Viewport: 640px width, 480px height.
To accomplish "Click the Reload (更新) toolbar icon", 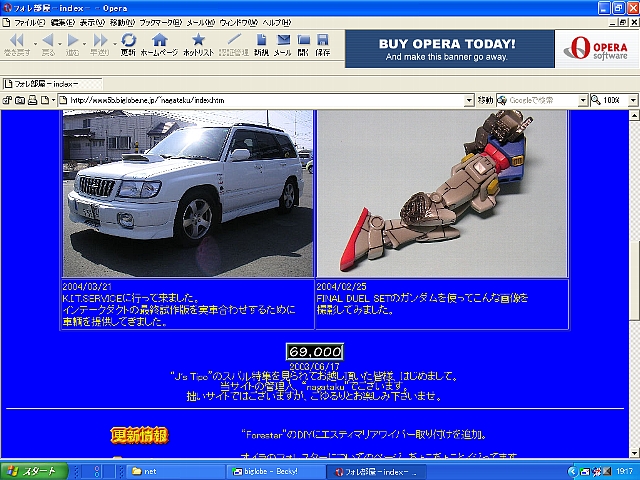I will click(128, 44).
